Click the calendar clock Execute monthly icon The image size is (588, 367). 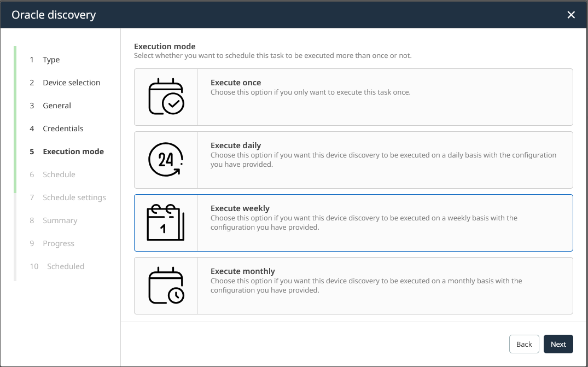point(166,286)
